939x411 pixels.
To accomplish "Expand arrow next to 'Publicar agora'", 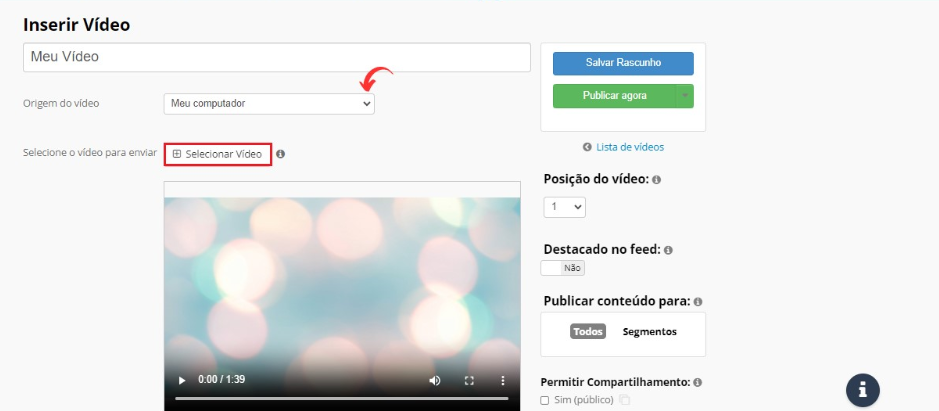I will point(684,96).
